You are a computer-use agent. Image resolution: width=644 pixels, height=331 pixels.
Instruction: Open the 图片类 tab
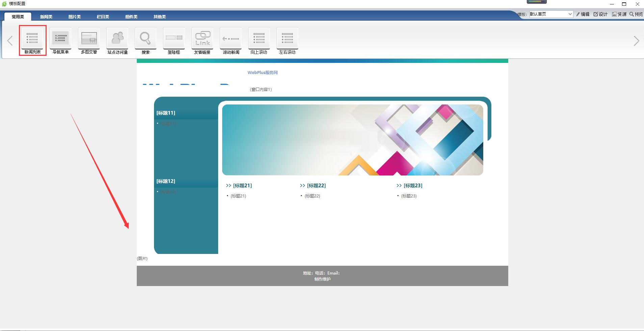(x=75, y=17)
